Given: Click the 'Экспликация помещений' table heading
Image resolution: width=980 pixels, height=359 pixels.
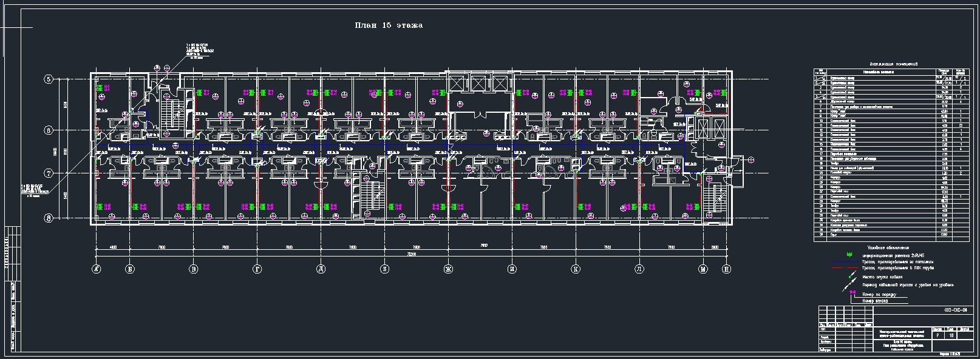Looking at the screenshot, I should pos(893,64).
